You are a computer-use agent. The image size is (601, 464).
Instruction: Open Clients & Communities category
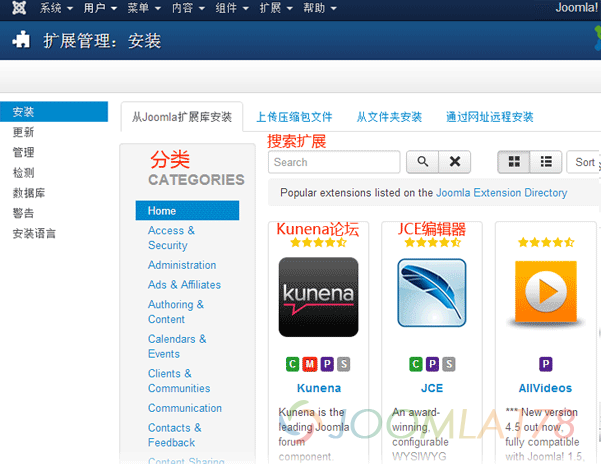coord(179,380)
